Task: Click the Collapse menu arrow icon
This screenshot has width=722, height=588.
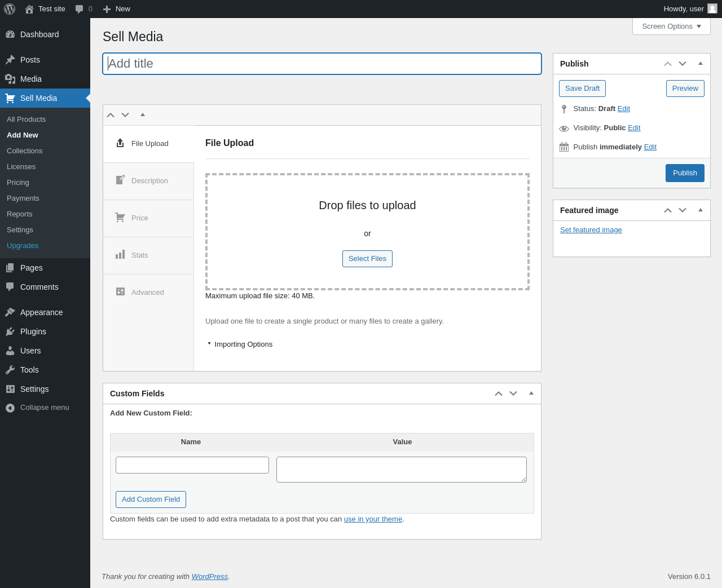Action: point(10,408)
